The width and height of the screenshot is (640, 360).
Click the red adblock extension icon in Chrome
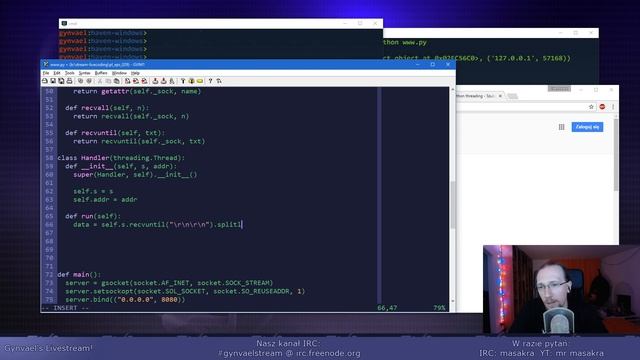coord(602,107)
